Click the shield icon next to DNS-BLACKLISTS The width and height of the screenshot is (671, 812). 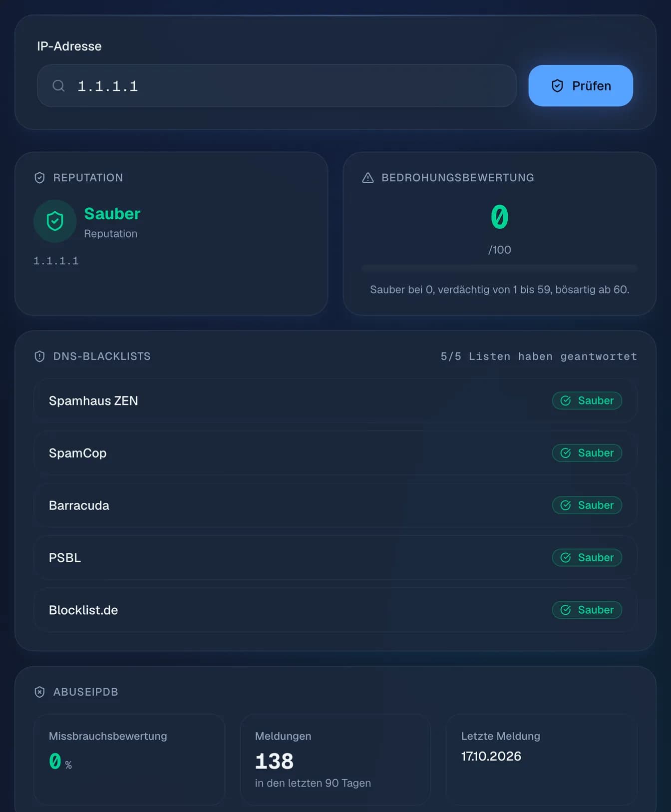39,357
